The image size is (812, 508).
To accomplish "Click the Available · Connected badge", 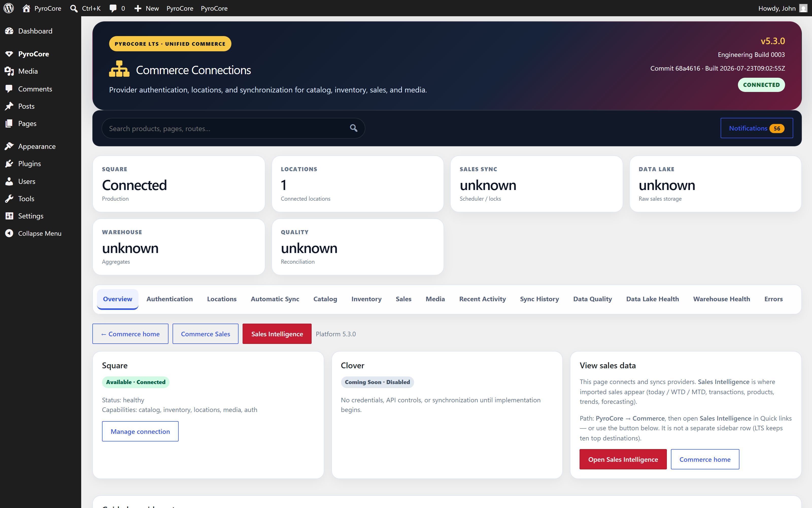I will (x=136, y=382).
